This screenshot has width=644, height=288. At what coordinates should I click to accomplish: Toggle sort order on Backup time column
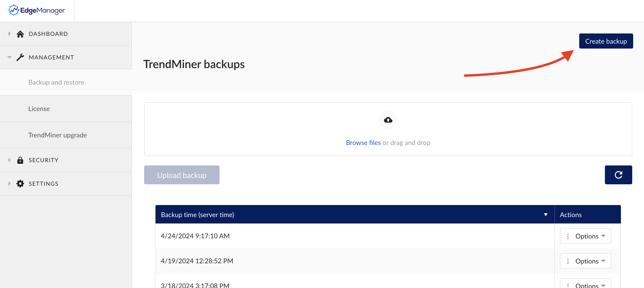point(546,214)
